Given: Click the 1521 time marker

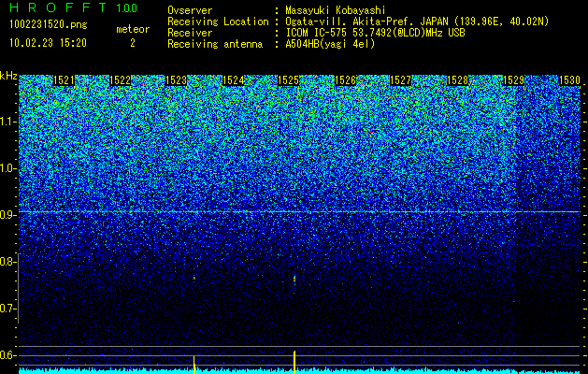Looking at the screenshot, I should pos(65,80).
